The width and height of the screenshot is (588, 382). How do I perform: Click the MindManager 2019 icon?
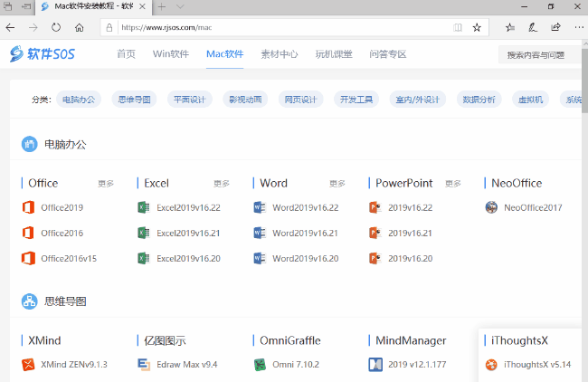375,365
